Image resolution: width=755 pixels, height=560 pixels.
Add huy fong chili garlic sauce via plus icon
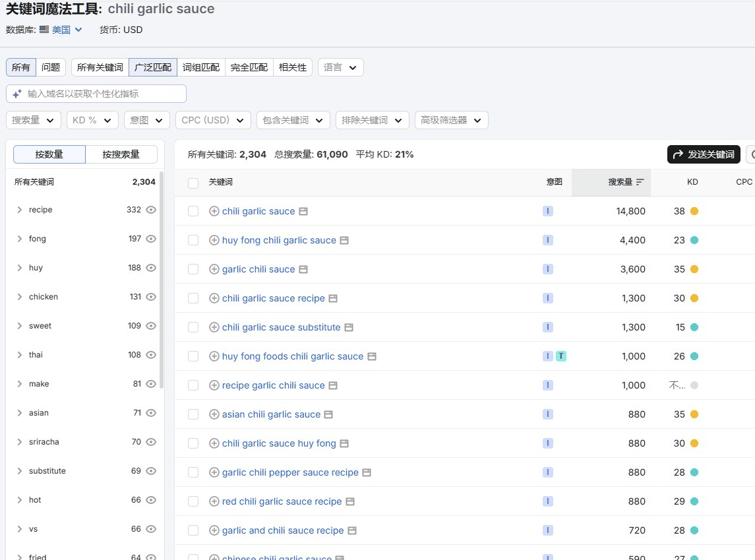214,240
